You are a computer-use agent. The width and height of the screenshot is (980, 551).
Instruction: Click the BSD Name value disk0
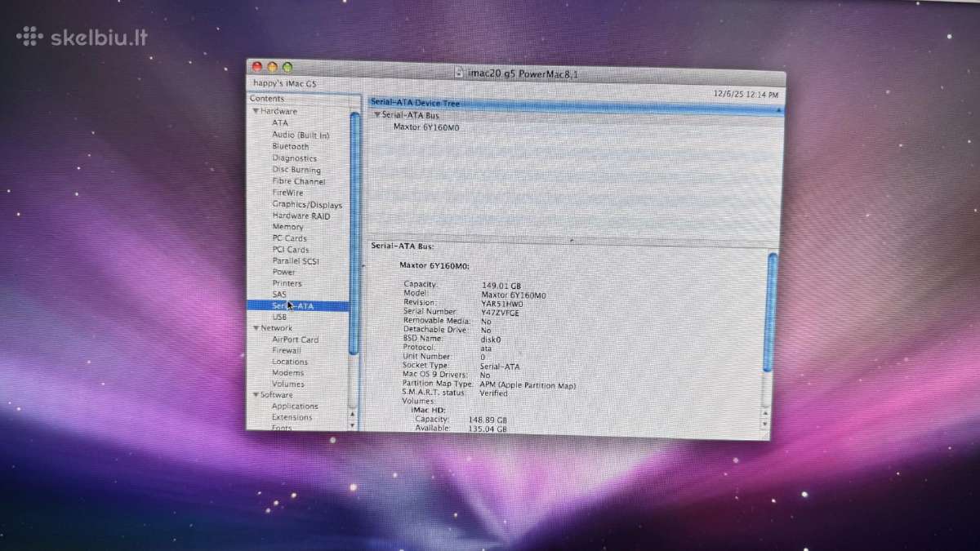coord(491,339)
